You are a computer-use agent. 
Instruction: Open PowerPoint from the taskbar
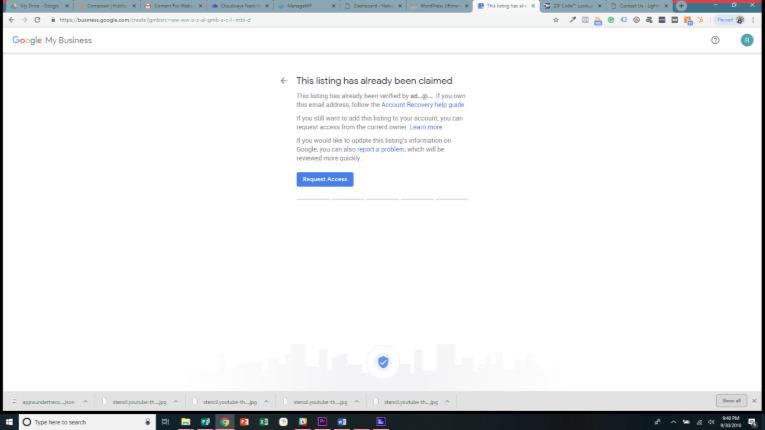tap(244, 422)
